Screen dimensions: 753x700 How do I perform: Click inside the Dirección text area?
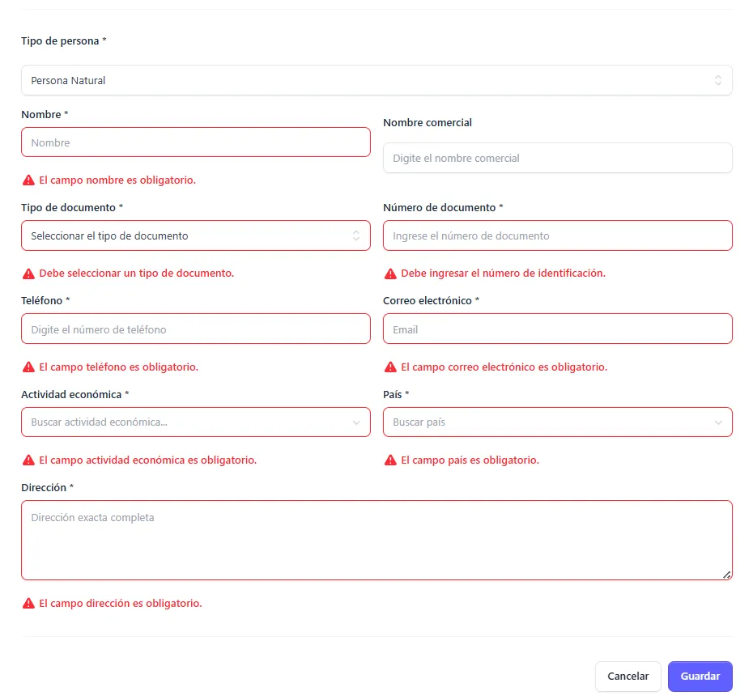pyautogui.click(x=376, y=540)
